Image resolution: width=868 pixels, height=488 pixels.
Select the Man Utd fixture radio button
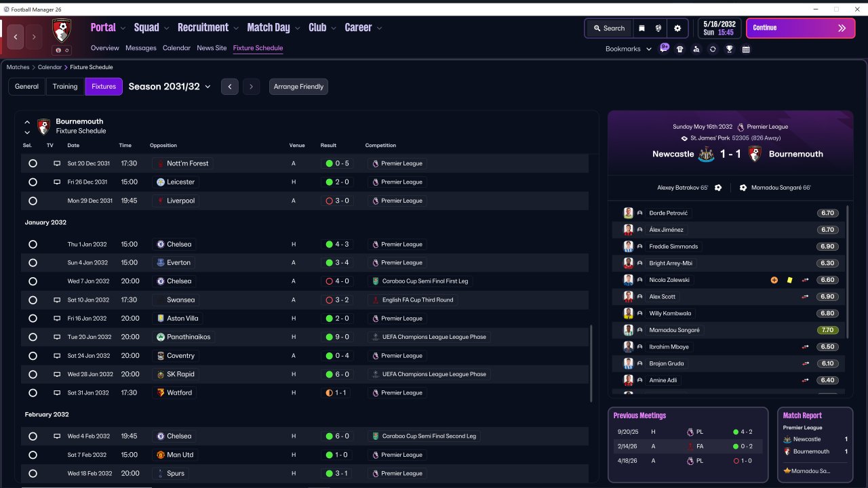(x=33, y=455)
